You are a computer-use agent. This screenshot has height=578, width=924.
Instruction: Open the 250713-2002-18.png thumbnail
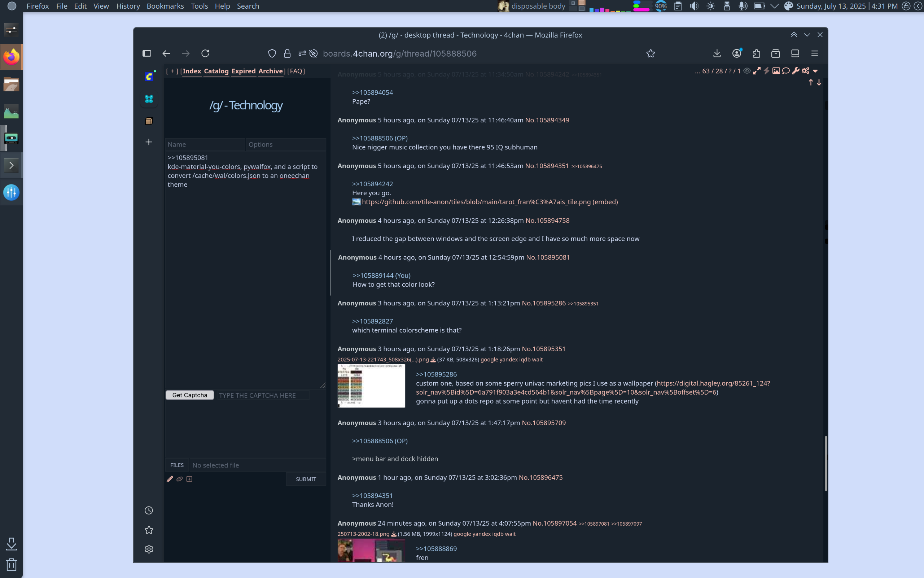click(371, 550)
